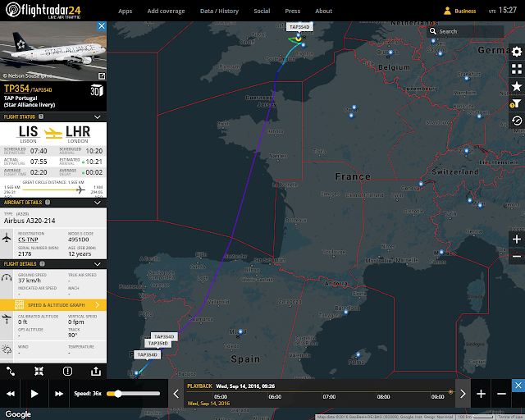Click the alert exclamation icon
Image resolution: width=525 pixels, height=420 pixels.
point(67,371)
